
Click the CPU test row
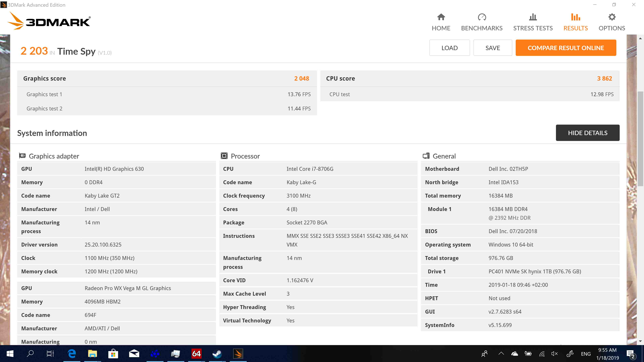[470, 94]
